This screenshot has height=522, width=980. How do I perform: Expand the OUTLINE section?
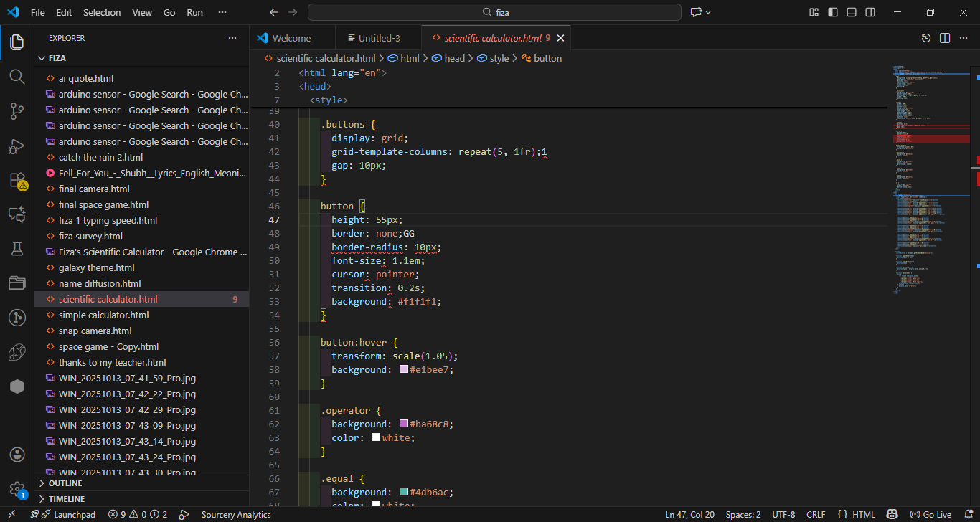[x=65, y=483]
